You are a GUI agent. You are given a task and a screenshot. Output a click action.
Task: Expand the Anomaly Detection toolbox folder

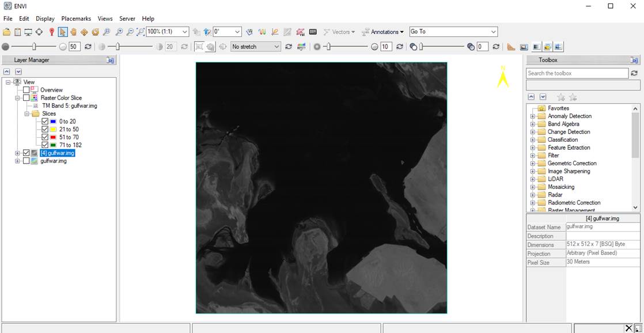[x=532, y=116]
